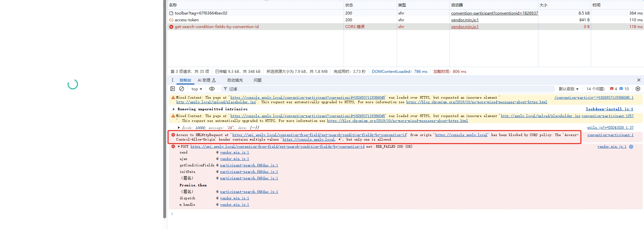Viewport: 644px width, 229px height.
Task: Switch to the AI 助理 tab
Action: pos(206,80)
